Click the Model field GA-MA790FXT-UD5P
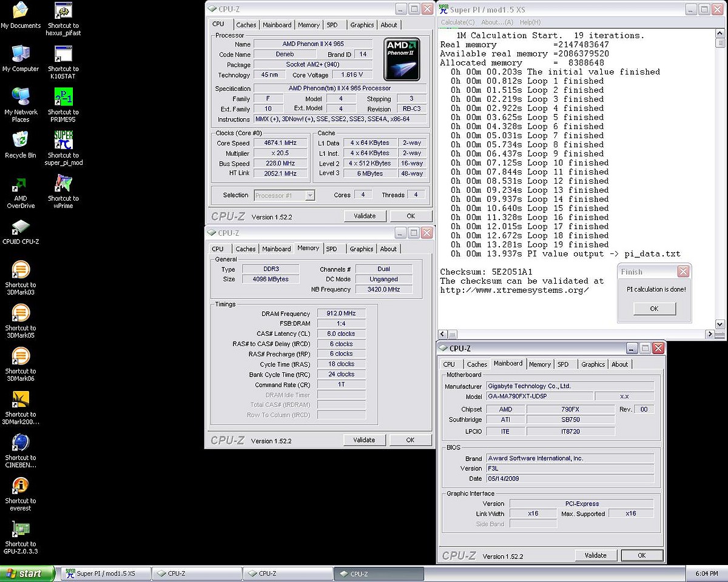Screen dimensions: 728x582 pos(539,396)
